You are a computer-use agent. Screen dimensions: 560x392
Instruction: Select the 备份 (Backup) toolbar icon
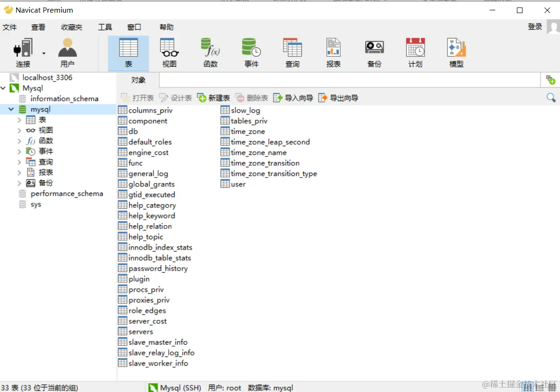[x=374, y=52]
